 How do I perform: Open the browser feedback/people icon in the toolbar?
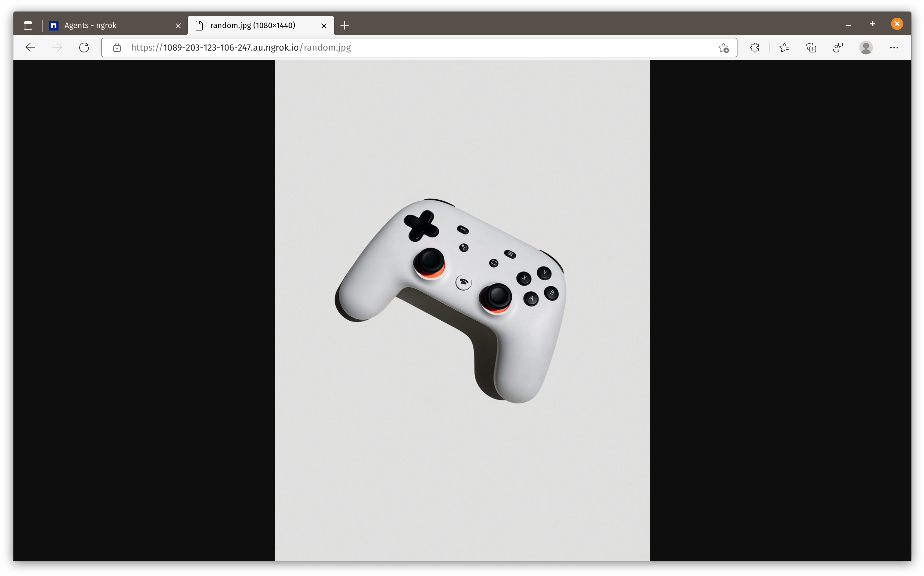click(x=838, y=48)
